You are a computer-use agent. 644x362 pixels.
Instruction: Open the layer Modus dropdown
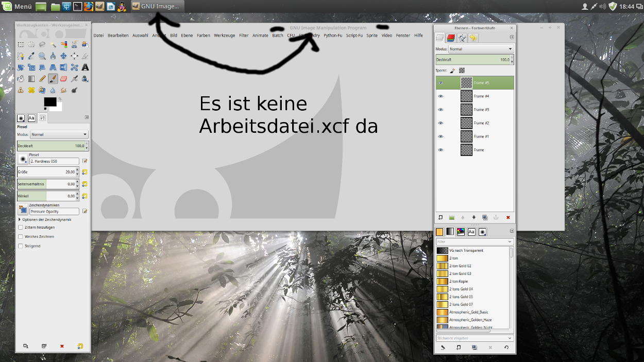click(481, 49)
